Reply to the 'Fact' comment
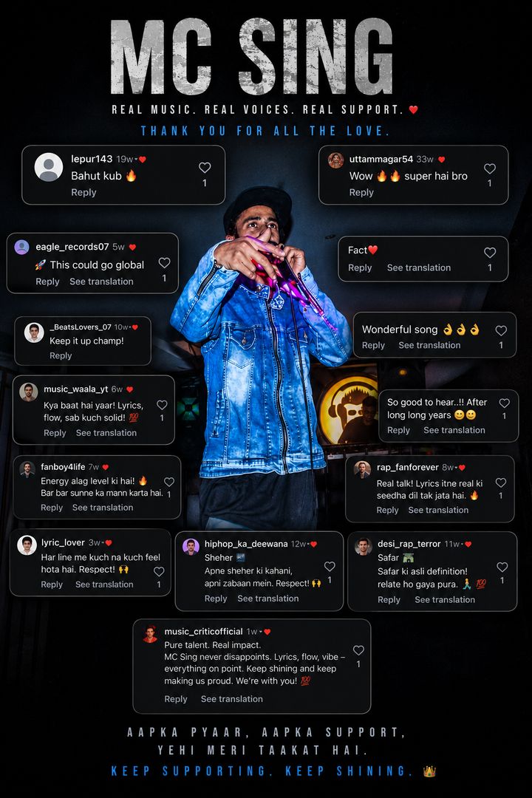Image resolution: width=532 pixels, height=798 pixels. coord(360,267)
